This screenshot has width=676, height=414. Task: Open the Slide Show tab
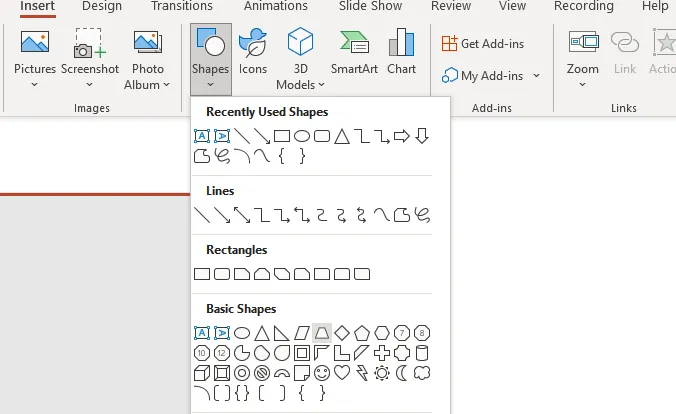coord(369,6)
